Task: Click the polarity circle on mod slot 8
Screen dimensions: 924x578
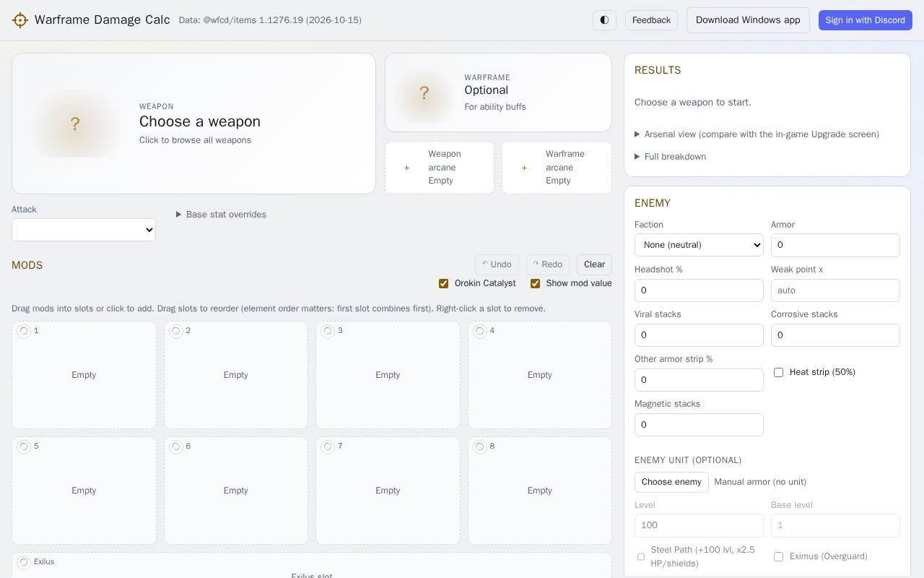Action: pos(480,447)
